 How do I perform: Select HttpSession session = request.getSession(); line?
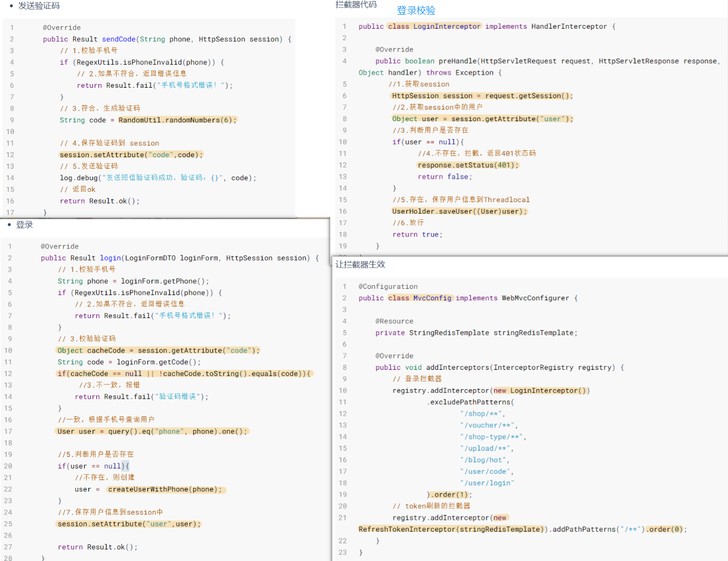pyautogui.click(x=482, y=96)
